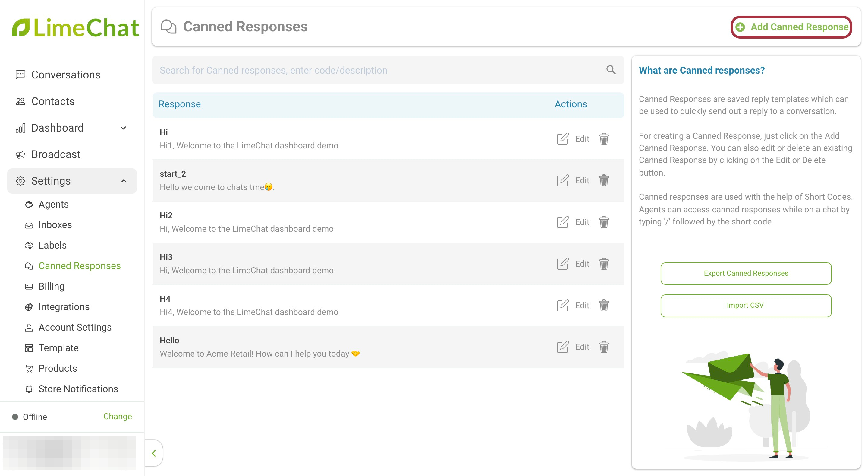The image size is (868, 476).
Task: Click the pencil icon on the 'Hi' row
Action: (563, 139)
